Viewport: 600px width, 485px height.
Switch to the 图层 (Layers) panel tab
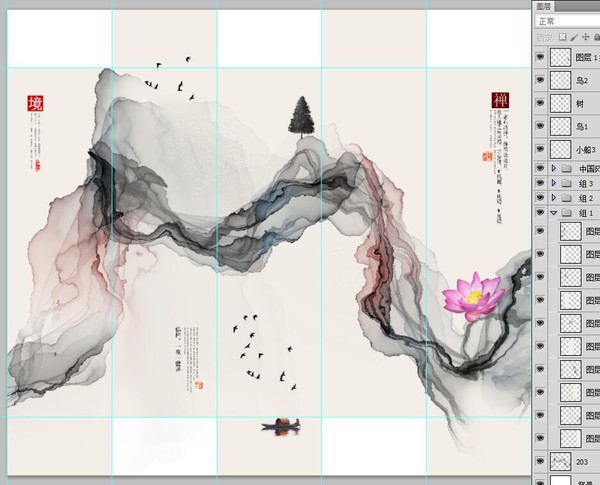tap(543, 7)
